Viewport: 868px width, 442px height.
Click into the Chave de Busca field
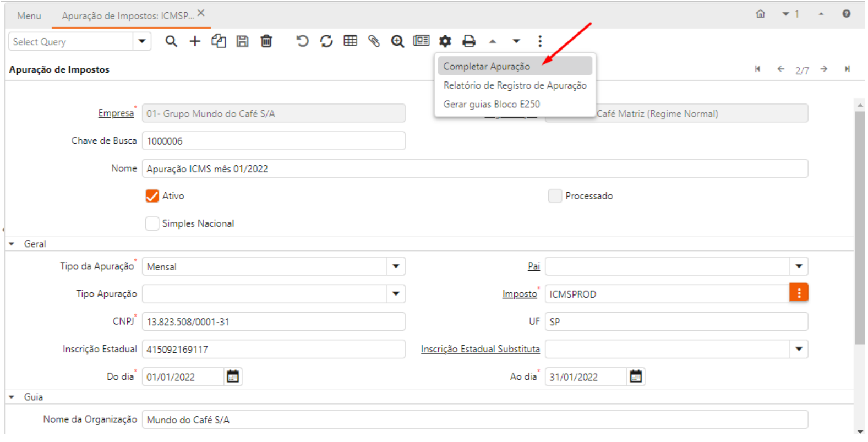pos(274,141)
